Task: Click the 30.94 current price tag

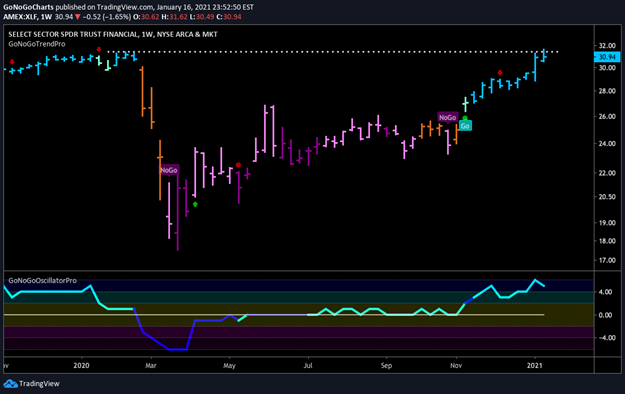Action: coord(607,57)
